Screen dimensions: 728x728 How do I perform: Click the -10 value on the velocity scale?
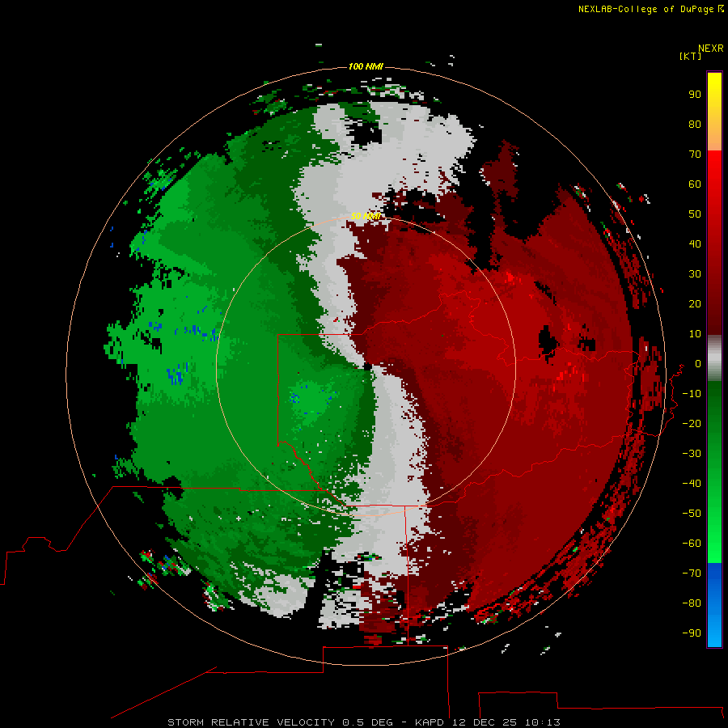(x=692, y=394)
